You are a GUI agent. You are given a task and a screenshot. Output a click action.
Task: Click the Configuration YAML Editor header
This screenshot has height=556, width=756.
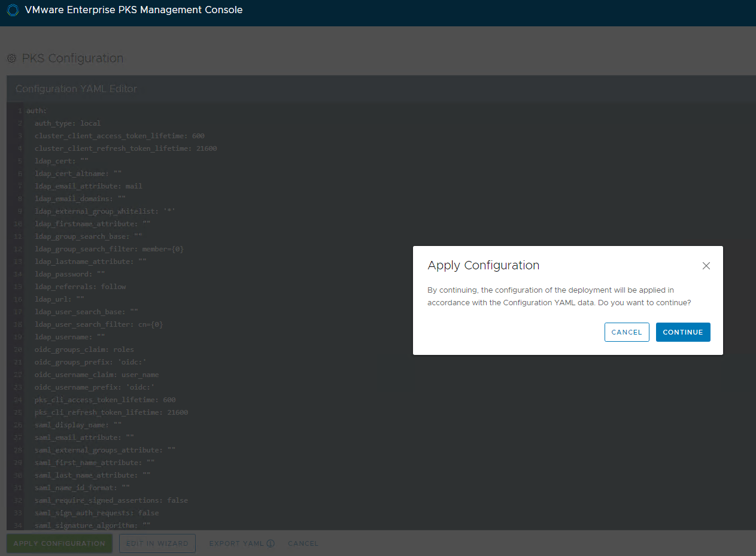(x=76, y=89)
